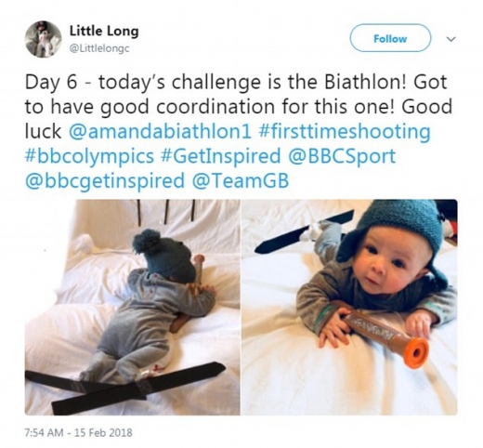The width and height of the screenshot is (483, 448).
Task: Open the @BBCSport mention
Action: point(342,156)
